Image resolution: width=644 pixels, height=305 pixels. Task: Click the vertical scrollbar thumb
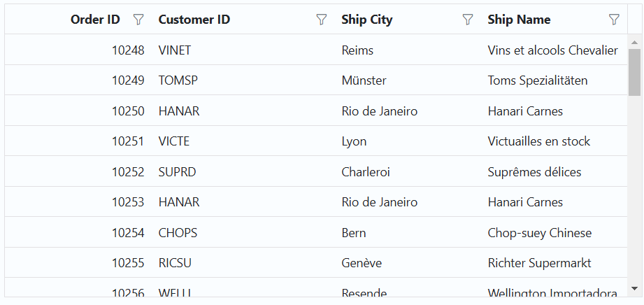pos(634,71)
